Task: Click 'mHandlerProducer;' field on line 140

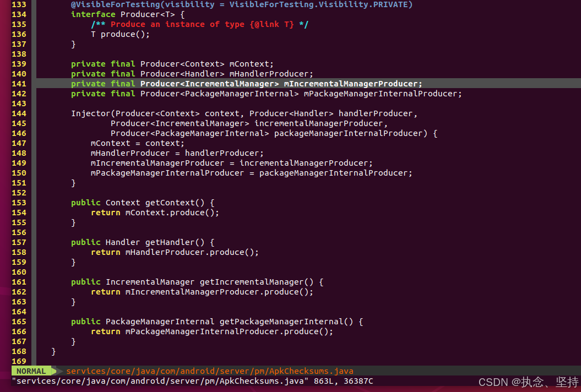Action: pyautogui.click(x=272, y=74)
